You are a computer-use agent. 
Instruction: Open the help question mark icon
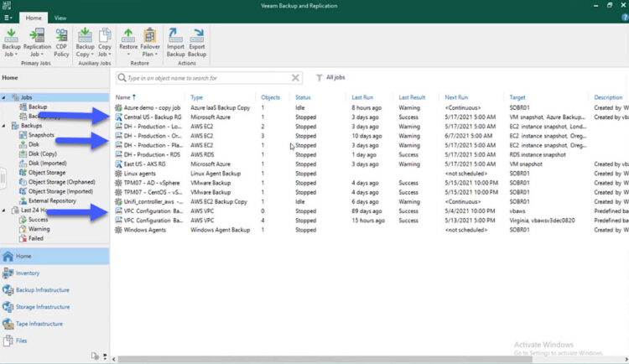pos(625,18)
